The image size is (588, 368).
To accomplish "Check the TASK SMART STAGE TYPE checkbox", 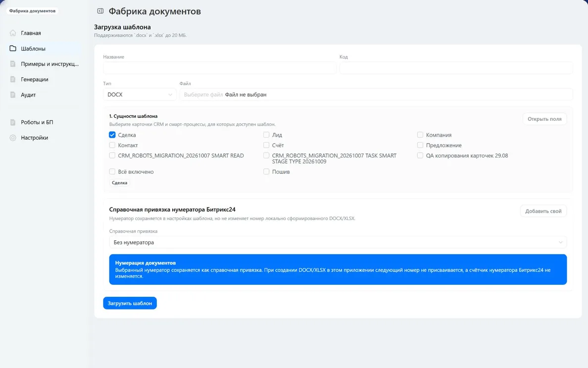I will pyautogui.click(x=266, y=156).
